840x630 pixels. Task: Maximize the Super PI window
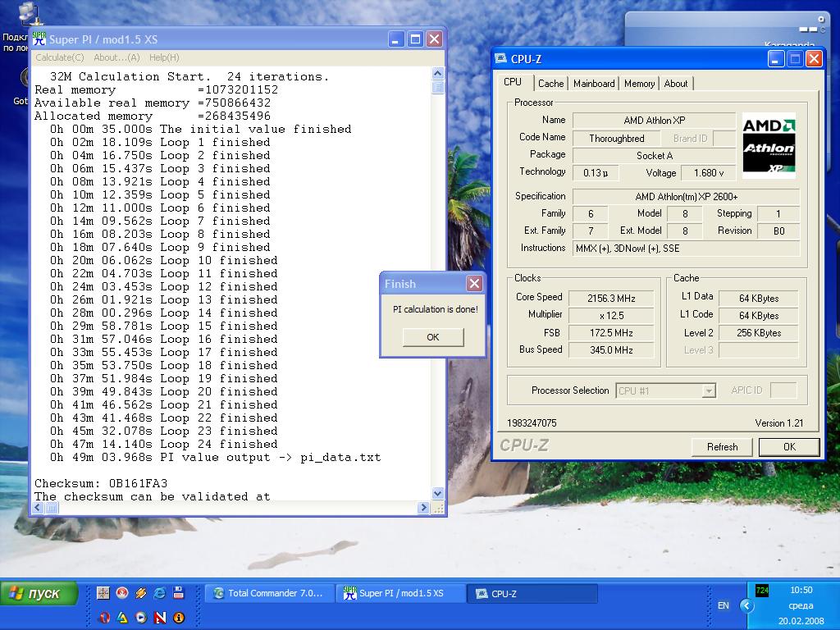(415, 39)
